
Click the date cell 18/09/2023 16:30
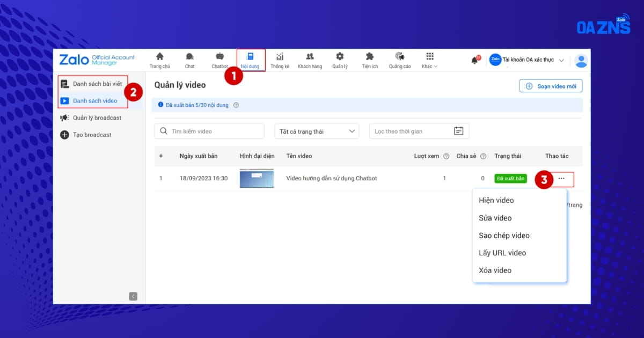pos(203,178)
